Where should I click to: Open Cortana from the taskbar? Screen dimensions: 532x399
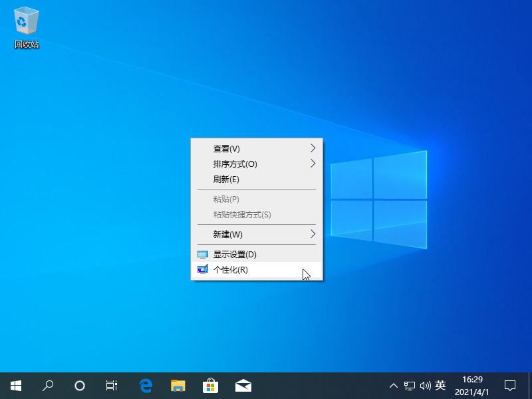pos(80,385)
